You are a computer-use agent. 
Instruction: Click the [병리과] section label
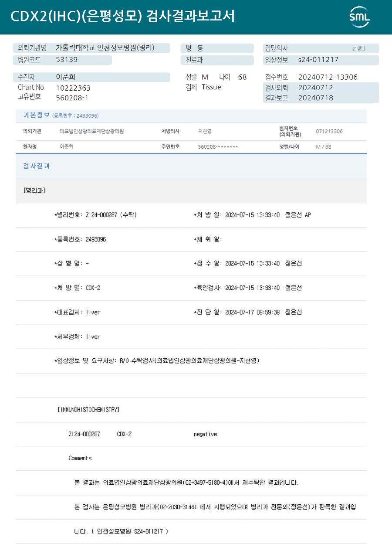34,190
